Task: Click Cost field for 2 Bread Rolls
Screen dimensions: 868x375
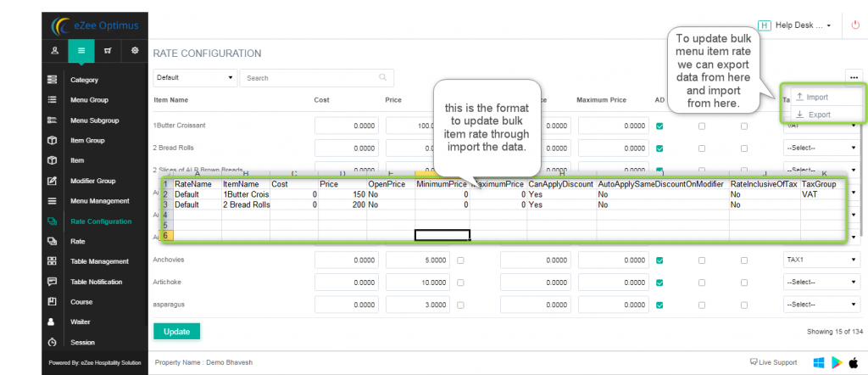Action: pos(348,148)
